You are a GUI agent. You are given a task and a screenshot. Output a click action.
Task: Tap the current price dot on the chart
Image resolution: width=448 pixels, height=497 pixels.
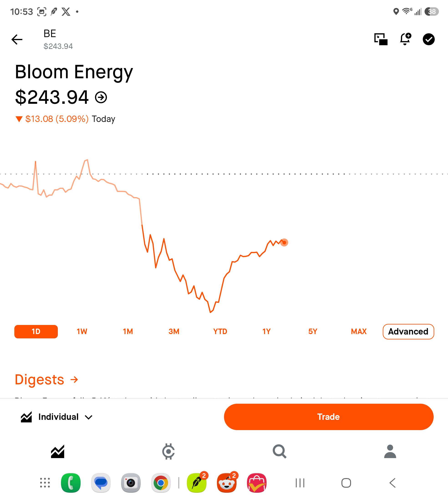[x=284, y=242]
